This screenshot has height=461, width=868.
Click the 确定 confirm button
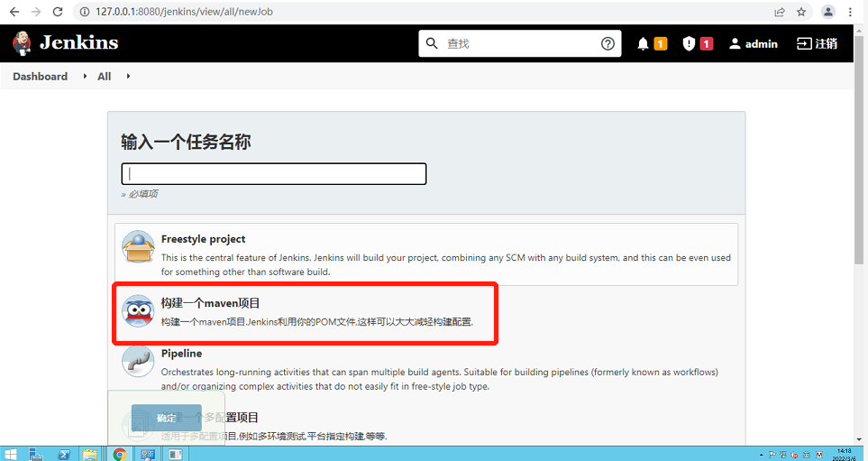click(x=166, y=418)
